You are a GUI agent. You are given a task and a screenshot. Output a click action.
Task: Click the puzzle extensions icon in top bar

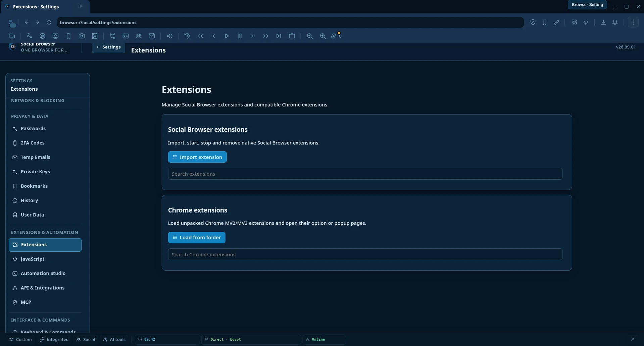click(x=574, y=22)
